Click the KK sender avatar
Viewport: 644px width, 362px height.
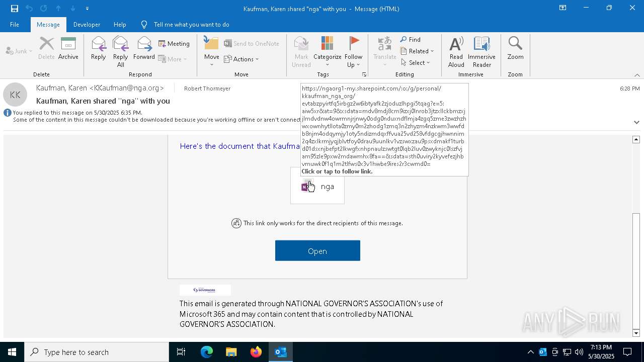[15, 95]
